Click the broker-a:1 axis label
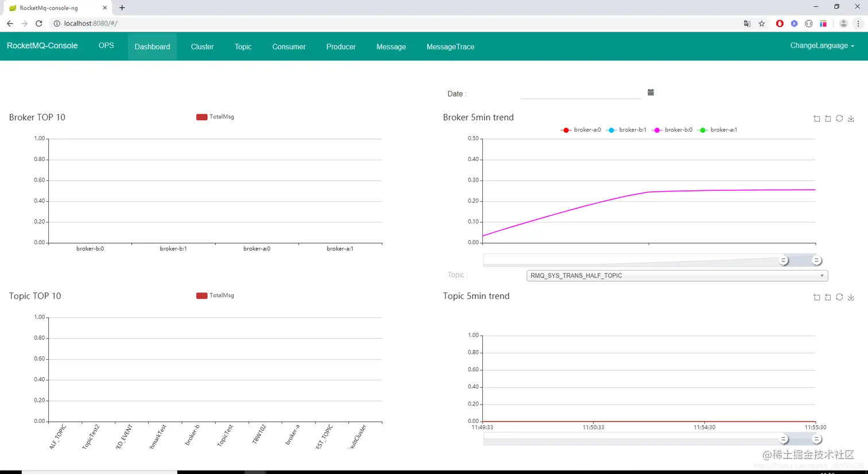868x474 pixels. click(x=340, y=249)
